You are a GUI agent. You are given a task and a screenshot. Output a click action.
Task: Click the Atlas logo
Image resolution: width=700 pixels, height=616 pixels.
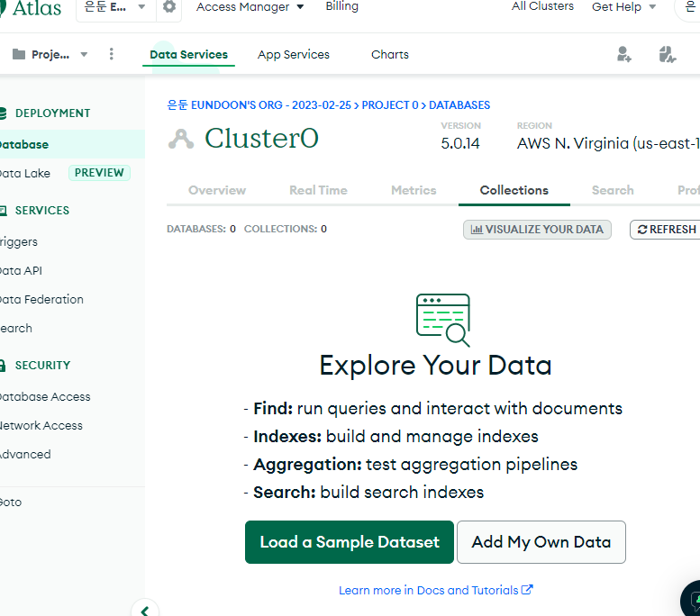32,7
